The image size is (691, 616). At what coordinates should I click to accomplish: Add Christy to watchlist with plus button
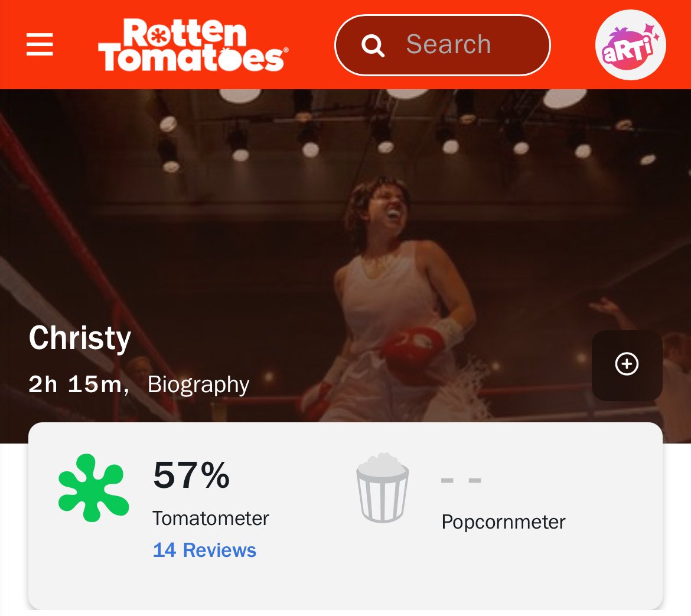(x=627, y=364)
